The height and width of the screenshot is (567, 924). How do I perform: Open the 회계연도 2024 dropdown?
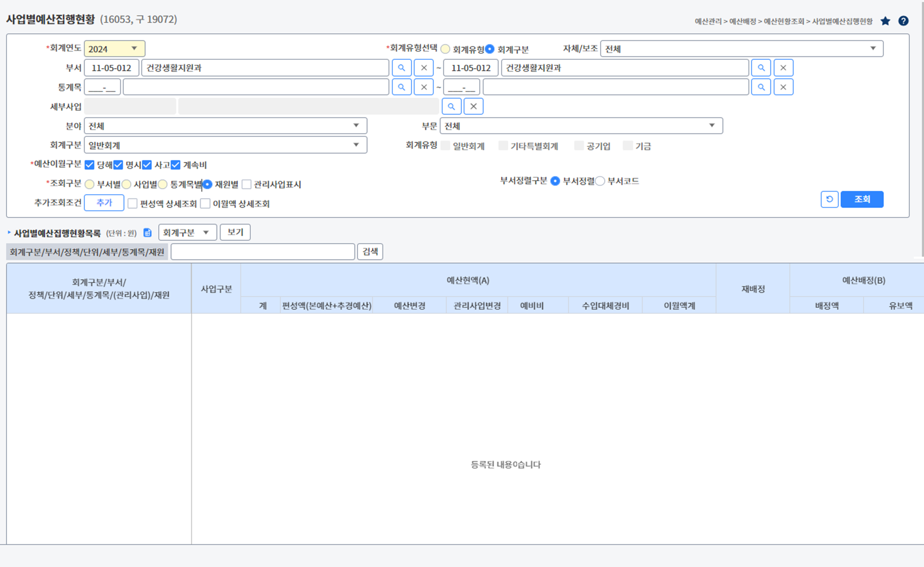[114, 48]
